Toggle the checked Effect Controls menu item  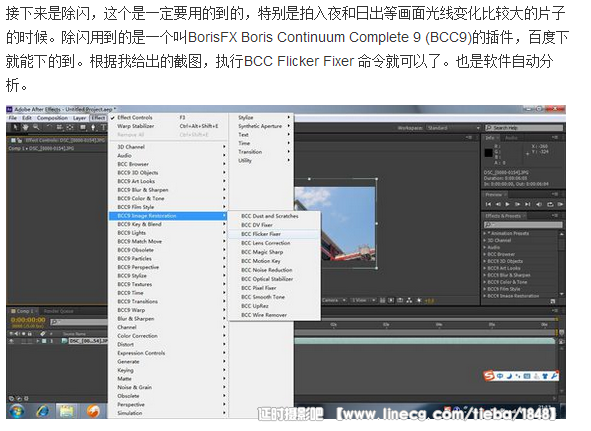coord(135,117)
